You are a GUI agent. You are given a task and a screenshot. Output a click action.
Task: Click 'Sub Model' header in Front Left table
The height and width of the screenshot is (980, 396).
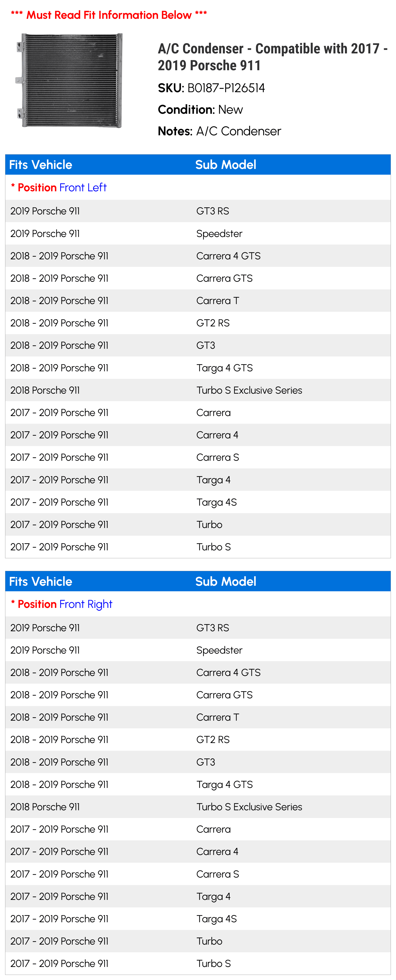pyautogui.click(x=225, y=165)
